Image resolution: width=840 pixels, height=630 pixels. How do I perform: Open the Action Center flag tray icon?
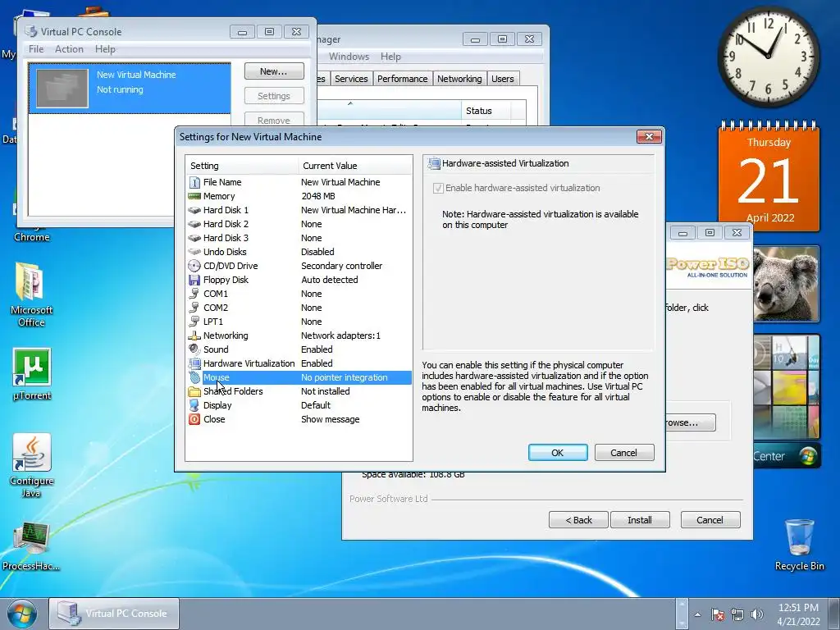718,614
